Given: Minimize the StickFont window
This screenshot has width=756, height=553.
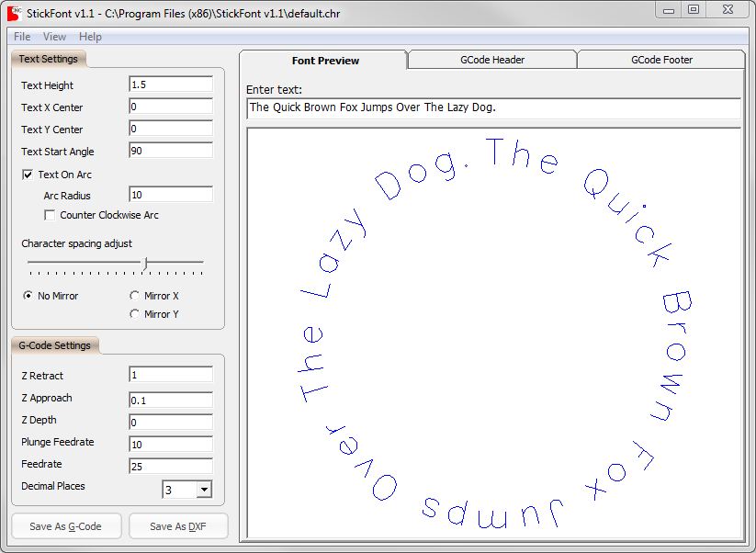Looking at the screenshot, I should (669, 10).
